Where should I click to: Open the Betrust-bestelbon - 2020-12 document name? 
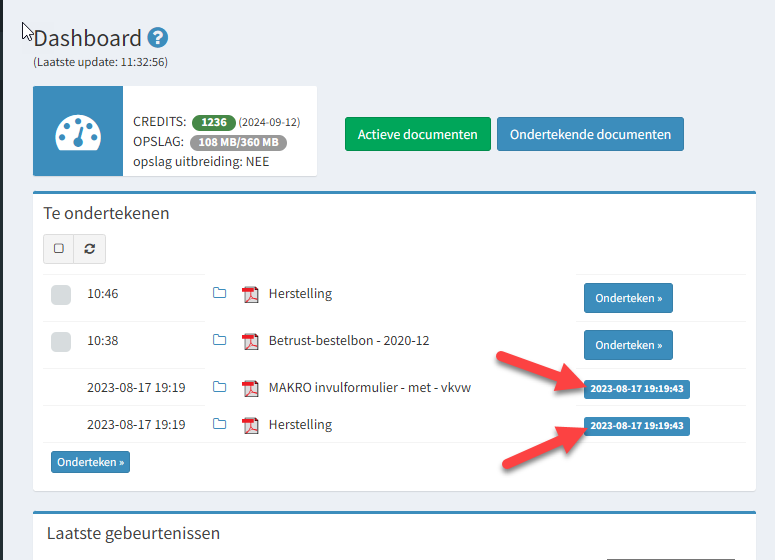coord(349,341)
